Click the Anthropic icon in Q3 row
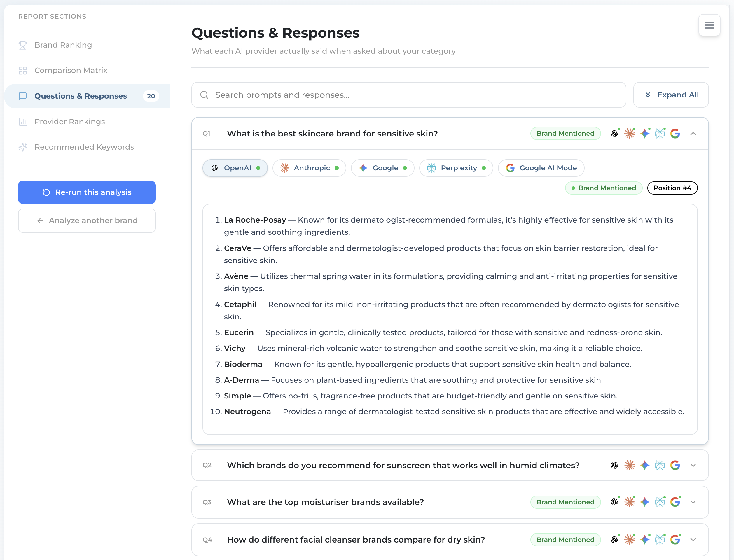This screenshot has height=560, width=734. [629, 502]
